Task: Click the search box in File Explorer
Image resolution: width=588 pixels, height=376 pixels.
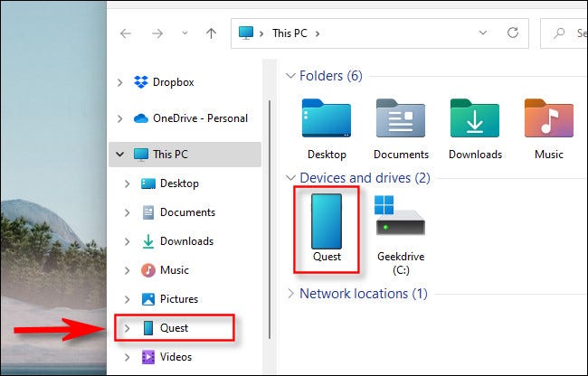Action: pyautogui.click(x=565, y=33)
